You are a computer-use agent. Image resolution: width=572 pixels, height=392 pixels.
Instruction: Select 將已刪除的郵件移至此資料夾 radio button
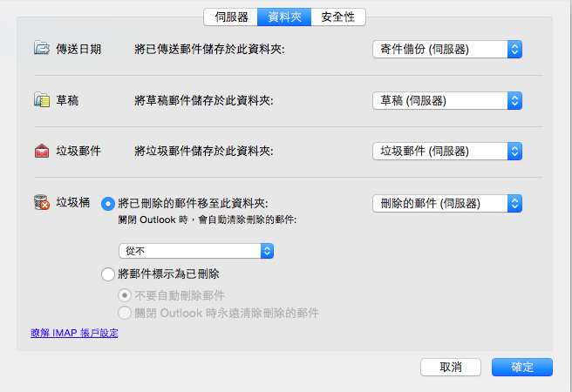108,204
